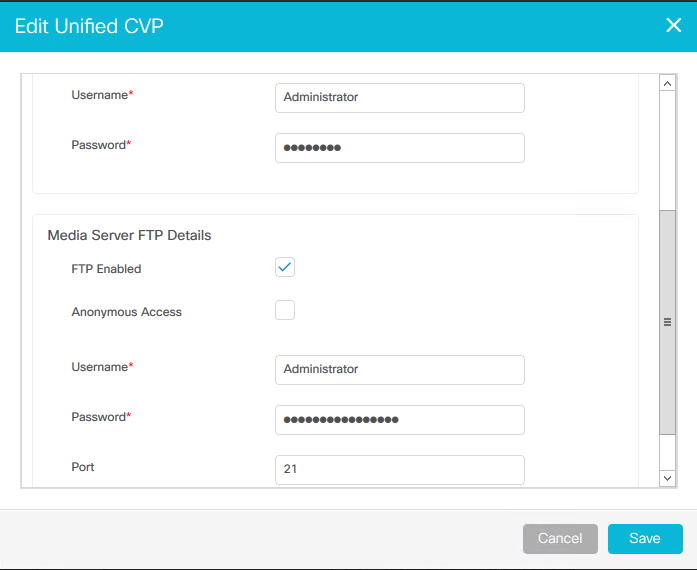The width and height of the screenshot is (697, 570).
Task: Click the FTP Enabled label
Action: (x=106, y=269)
